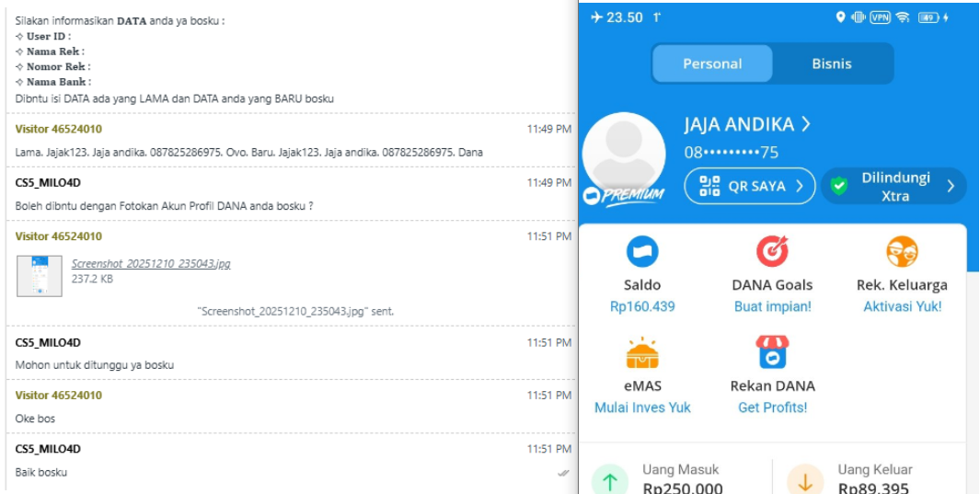
Task: Open Dilindungi Xtra protection button
Action: (894, 186)
